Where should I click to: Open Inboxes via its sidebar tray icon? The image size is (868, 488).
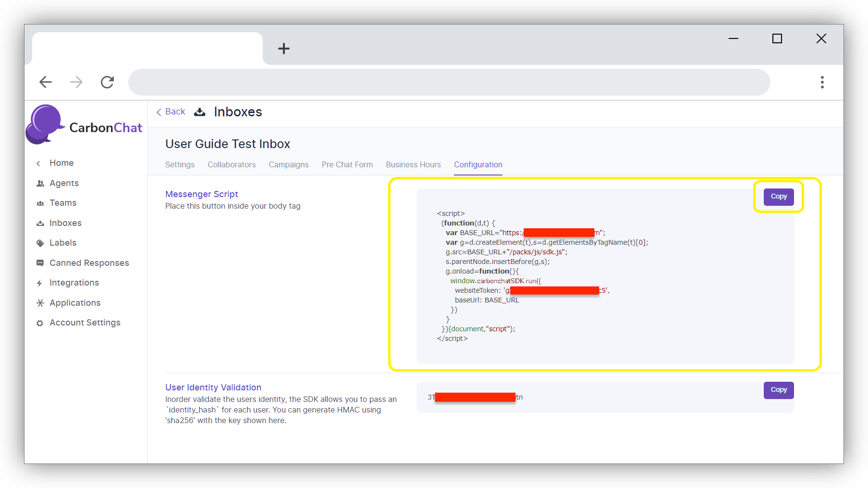coord(40,224)
